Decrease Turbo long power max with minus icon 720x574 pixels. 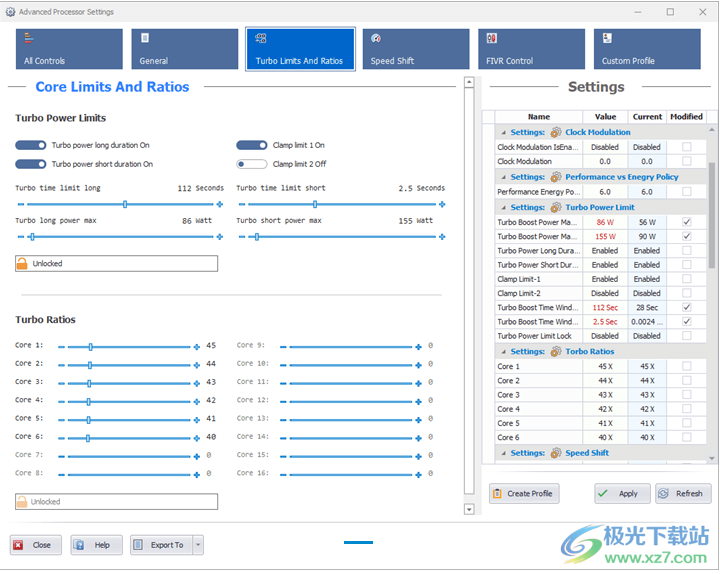[21, 237]
